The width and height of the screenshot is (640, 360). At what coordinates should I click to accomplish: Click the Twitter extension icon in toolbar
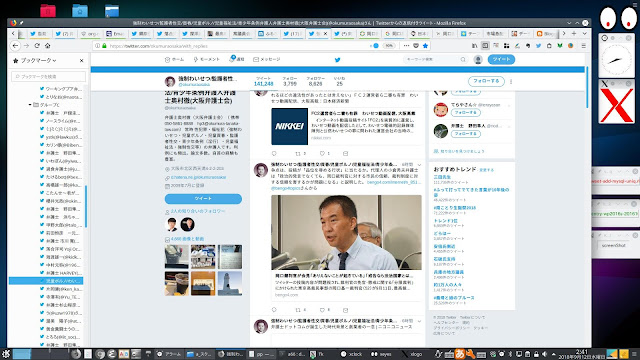tap(538, 46)
